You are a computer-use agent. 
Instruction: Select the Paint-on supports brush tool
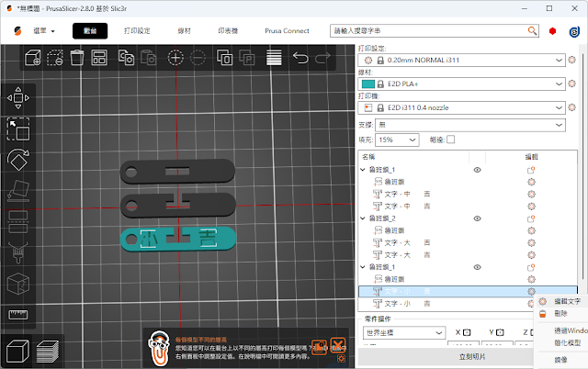(x=18, y=253)
